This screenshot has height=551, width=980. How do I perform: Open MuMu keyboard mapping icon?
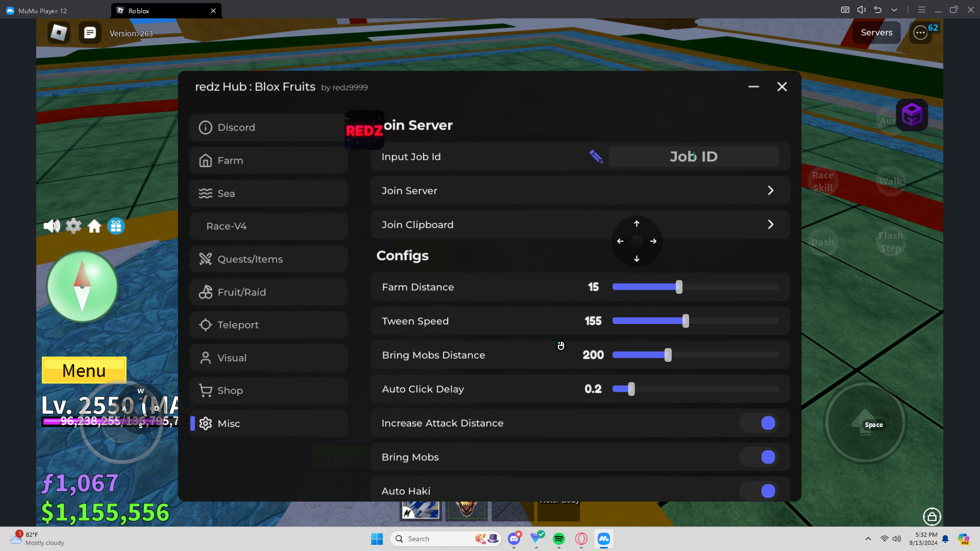[845, 10]
